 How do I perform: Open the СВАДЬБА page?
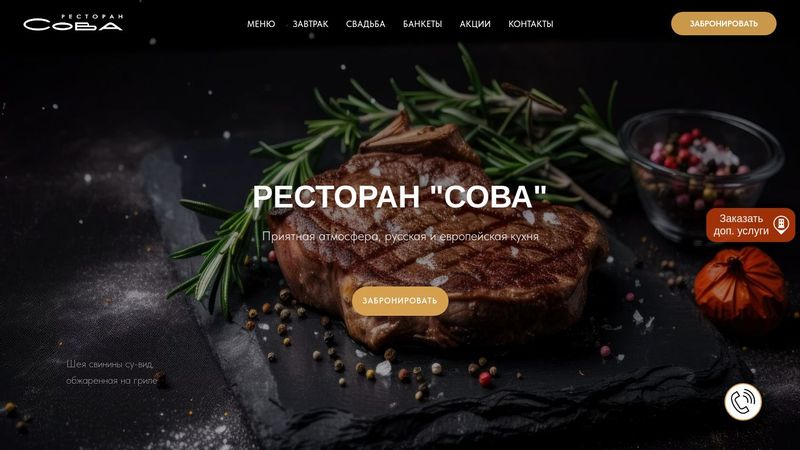pyautogui.click(x=365, y=24)
